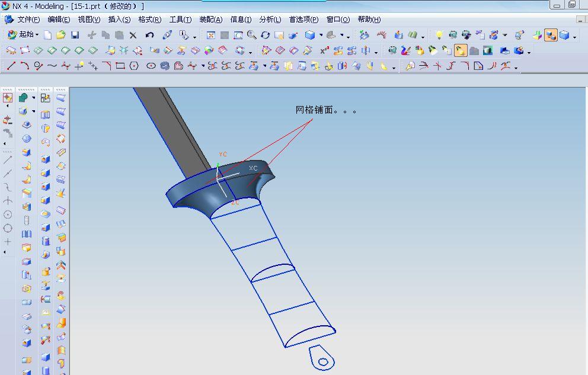
Task: Select the Polygon curve tool
Action: [x=134, y=66]
